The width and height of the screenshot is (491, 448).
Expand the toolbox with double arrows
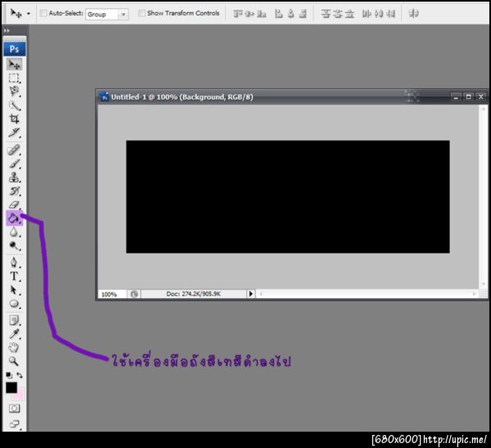(x=7, y=30)
